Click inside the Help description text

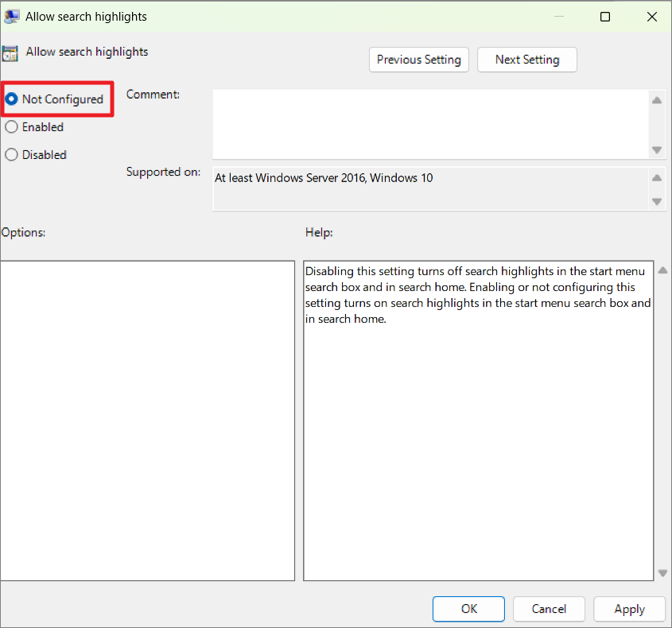[x=478, y=295]
